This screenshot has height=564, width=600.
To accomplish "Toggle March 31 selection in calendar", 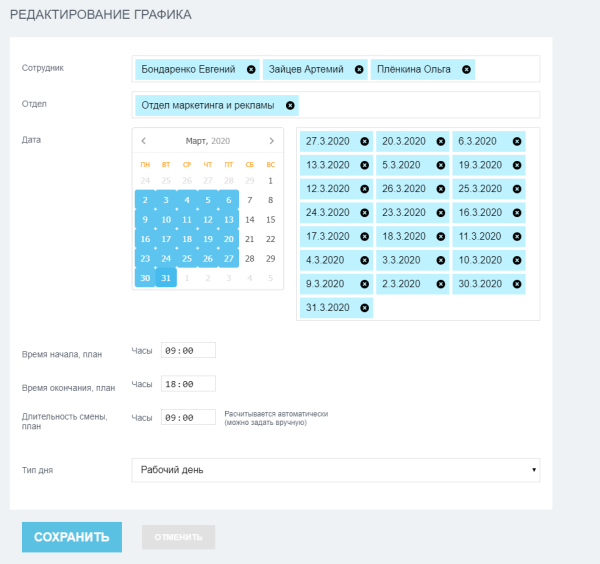I will [x=166, y=278].
